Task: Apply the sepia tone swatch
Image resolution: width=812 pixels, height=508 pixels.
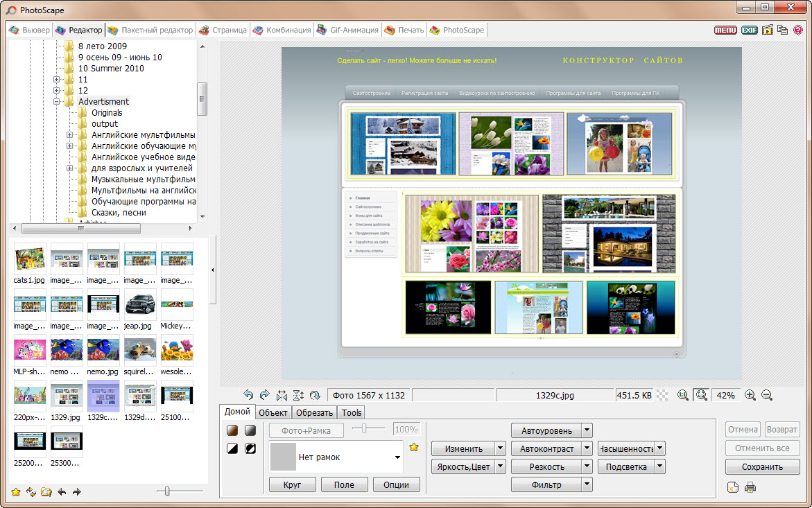Action: pos(234,430)
